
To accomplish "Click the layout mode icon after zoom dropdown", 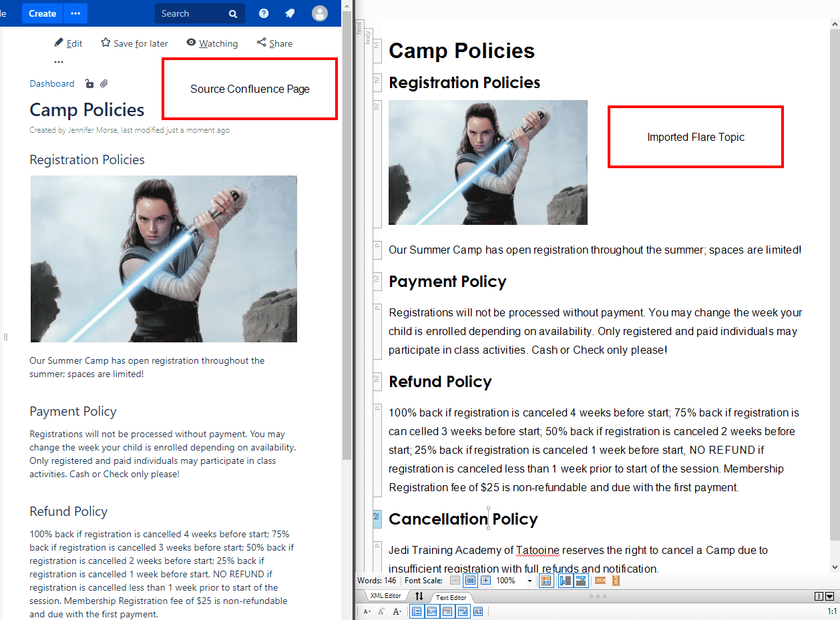I will coord(546,581).
